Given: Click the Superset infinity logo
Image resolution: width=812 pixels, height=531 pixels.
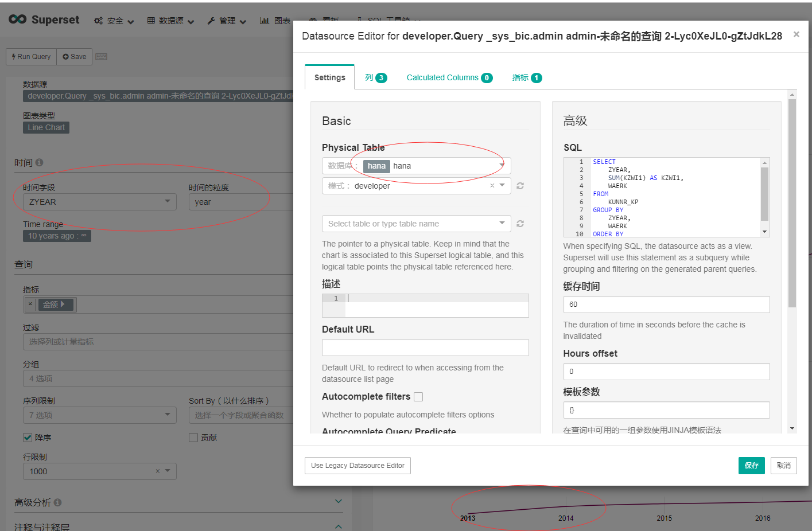Looking at the screenshot, I should coord(17,19).
